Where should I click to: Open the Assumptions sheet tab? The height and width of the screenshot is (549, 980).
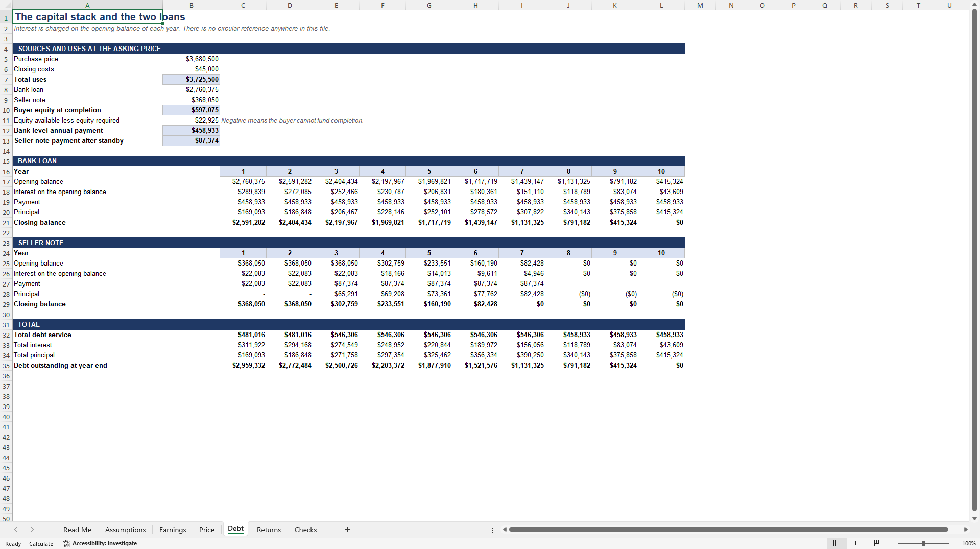(x=125, y=530)
